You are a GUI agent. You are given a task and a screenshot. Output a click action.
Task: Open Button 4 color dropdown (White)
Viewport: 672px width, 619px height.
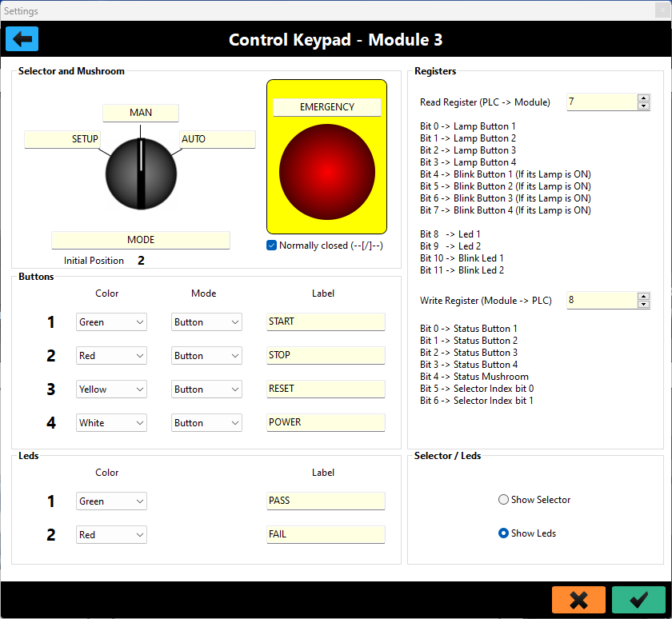[111, 423]
